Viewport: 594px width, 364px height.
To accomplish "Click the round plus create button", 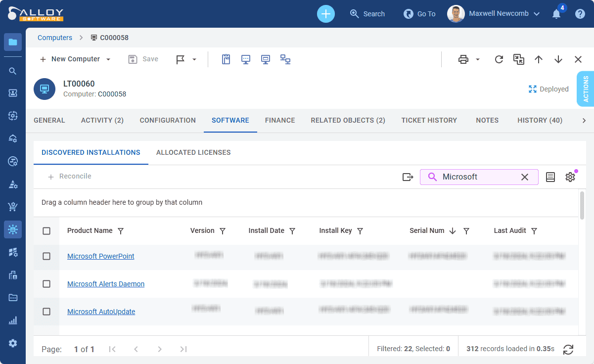I will tap(325, 14).
